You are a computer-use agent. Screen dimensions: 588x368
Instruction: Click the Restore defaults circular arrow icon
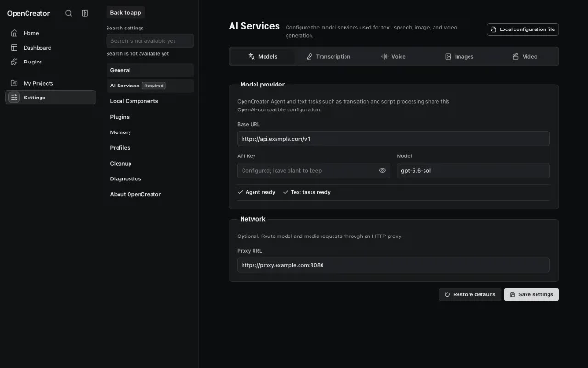pos(447,294)
